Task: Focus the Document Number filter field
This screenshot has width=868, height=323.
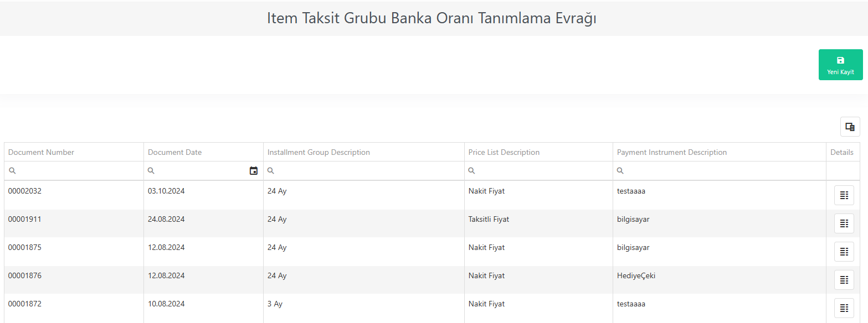Action: click(74, 171)
